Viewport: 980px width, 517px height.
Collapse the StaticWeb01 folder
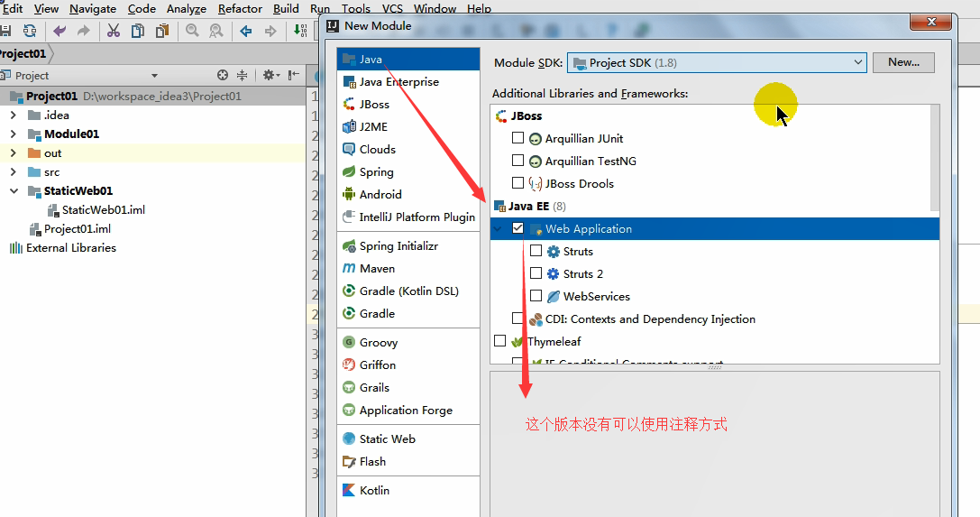[x=14, y=190]
